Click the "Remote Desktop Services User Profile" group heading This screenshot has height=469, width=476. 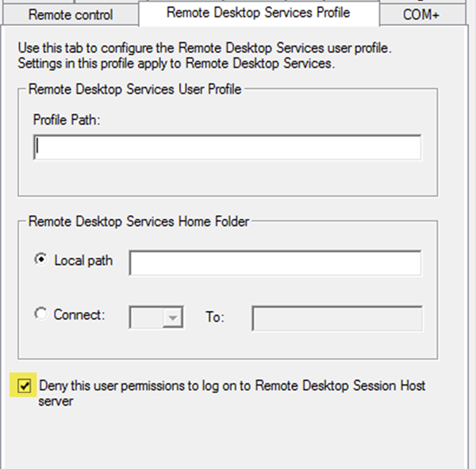pyautogui.click(x=135, y=89)
